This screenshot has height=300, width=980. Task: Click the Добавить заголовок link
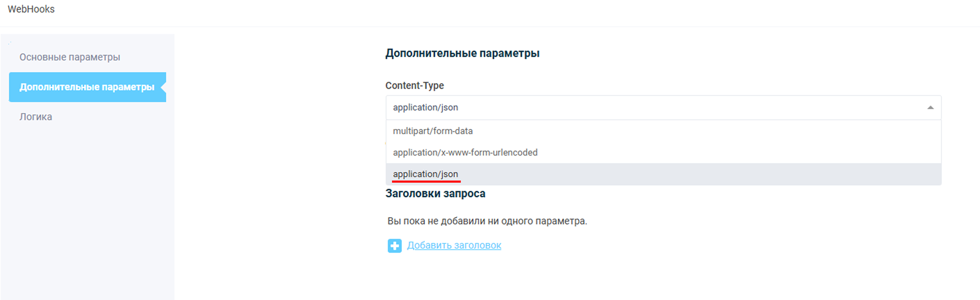coord(454,245)
